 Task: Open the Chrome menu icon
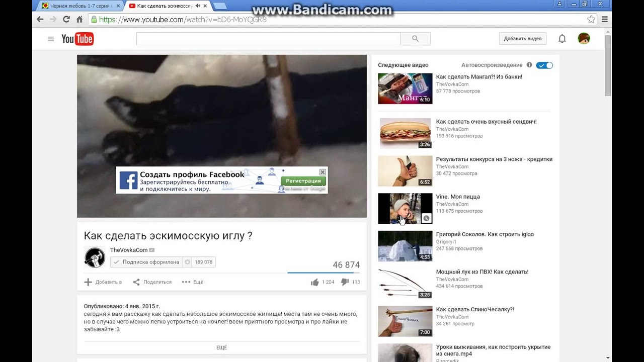click(x=605, y=20)
